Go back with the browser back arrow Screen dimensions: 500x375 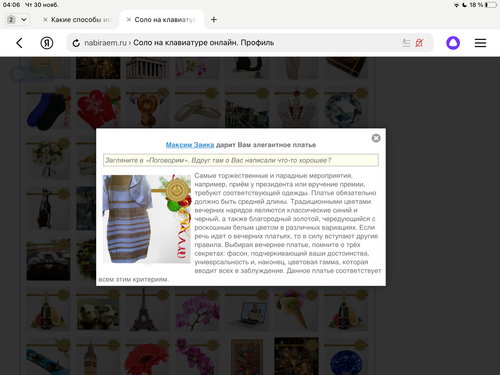coord(19,43)
